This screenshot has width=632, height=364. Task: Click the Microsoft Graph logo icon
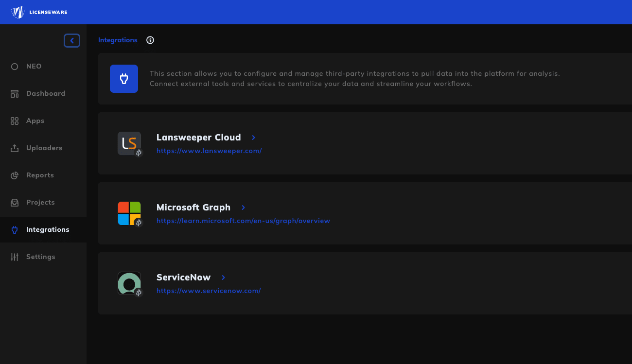[129, 213]
